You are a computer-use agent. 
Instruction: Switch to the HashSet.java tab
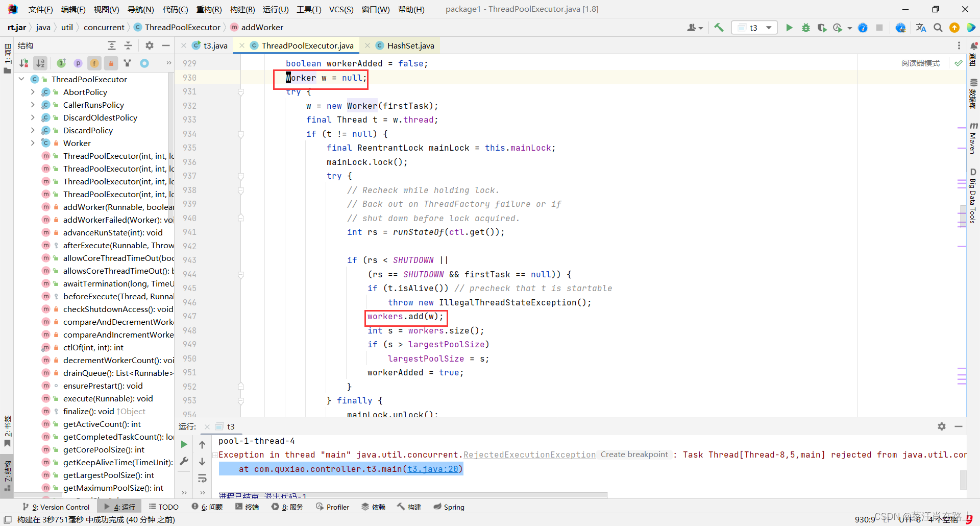[x=410, y=45]
